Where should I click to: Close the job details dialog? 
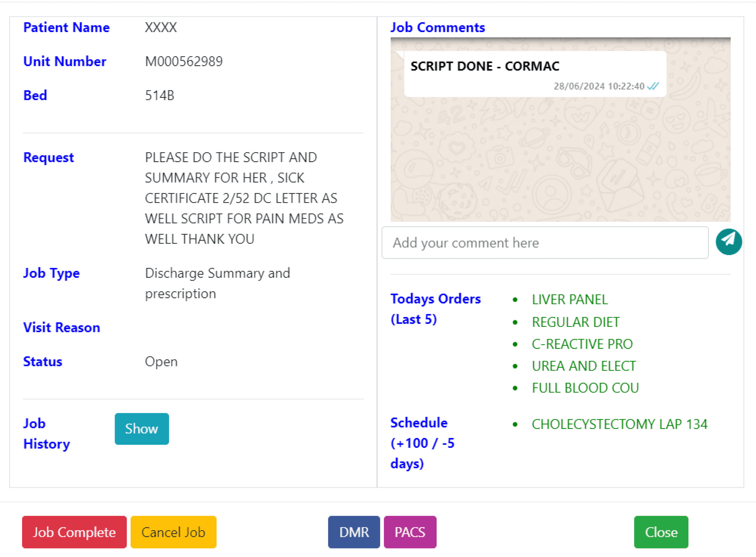[660, 532]
